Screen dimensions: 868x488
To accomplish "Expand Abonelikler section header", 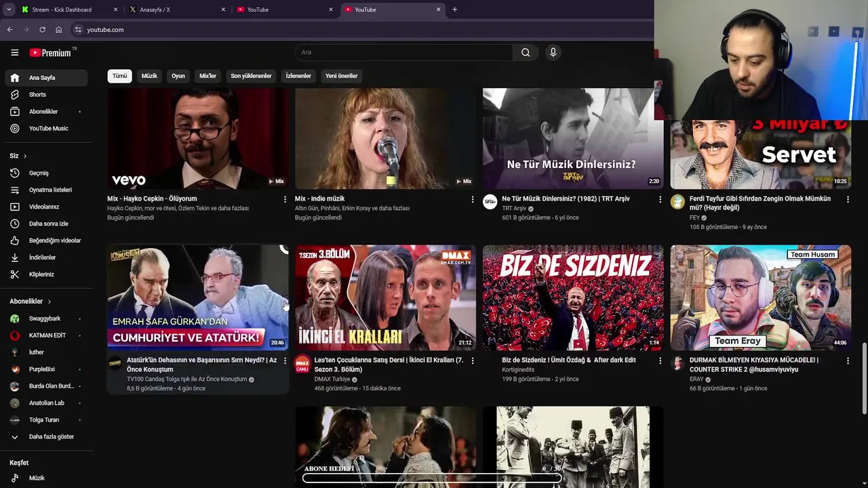I will pyautogui.click(x=31, y=301).
